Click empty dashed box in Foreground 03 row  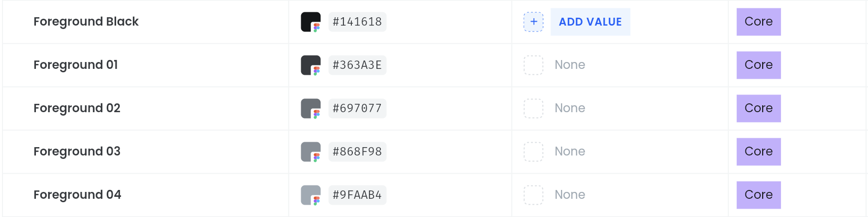533,152
